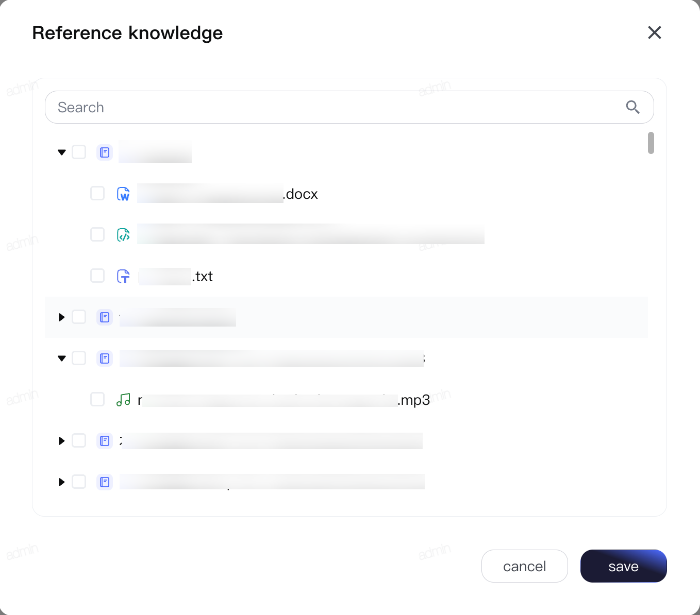Expand the highlighted knowledge base row
The image size is (700, 615).
62,317
